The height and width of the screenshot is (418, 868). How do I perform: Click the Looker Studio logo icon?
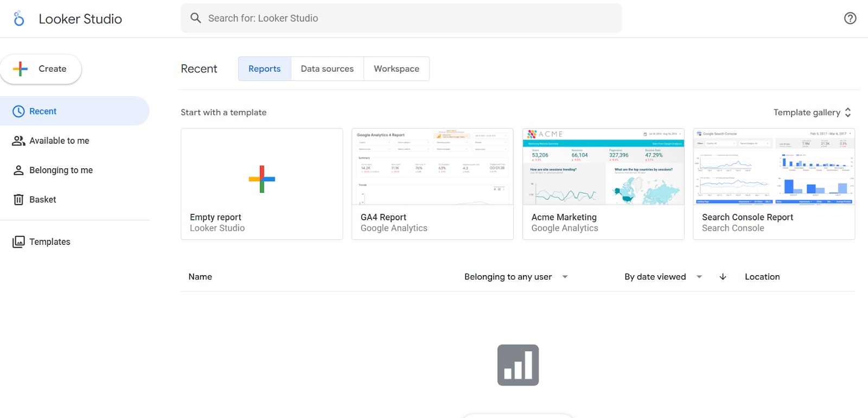(x=19, y=18)
